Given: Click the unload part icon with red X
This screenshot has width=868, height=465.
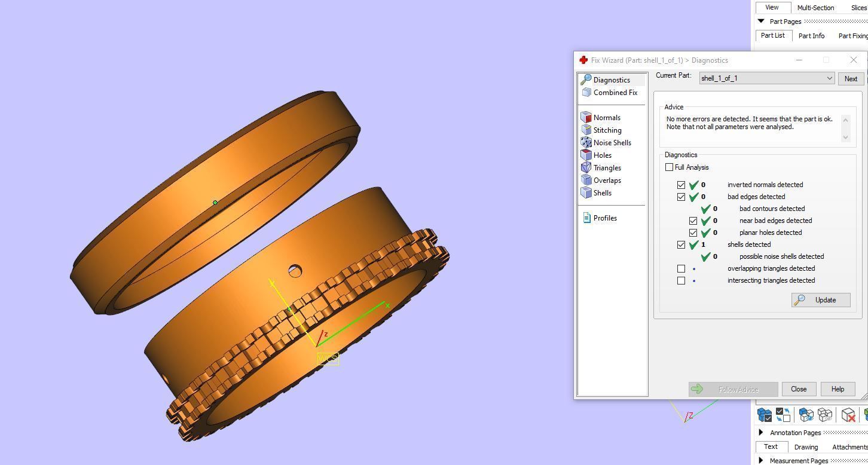Looking at the screenshot, I should [848, 414].
